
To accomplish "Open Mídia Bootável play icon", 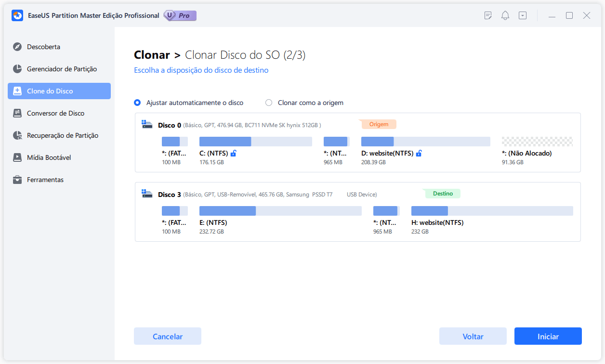I will coord(17,157).
